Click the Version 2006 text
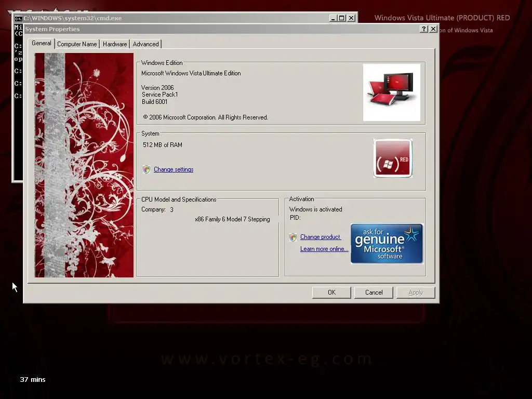 [x=157, y=87]
